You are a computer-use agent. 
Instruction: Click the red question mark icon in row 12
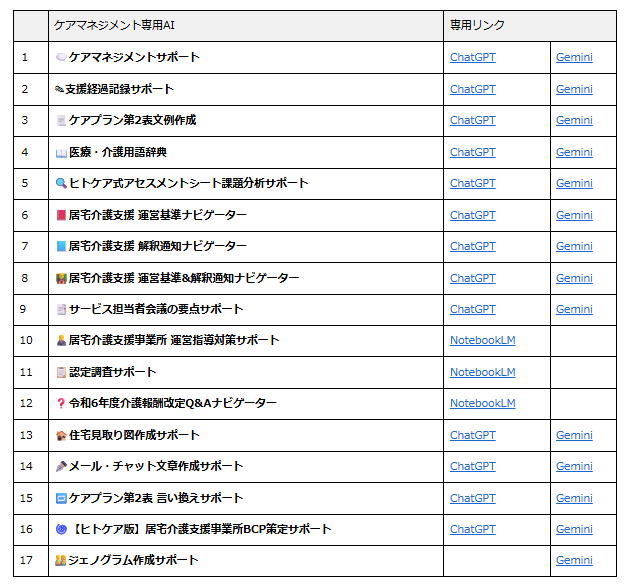click(x=61, y=403)
